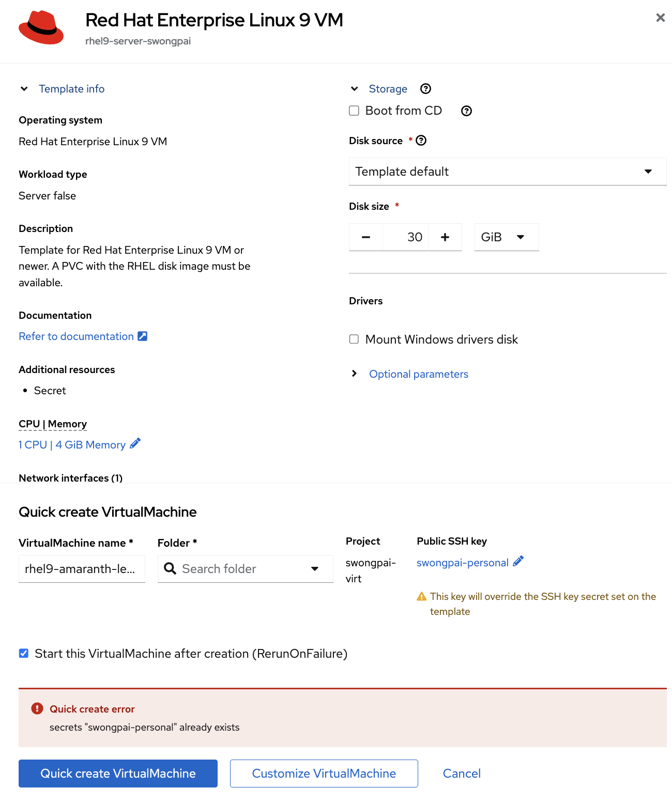
Task: Enable the Boot from CD checkbox
Action: point(354,111)
